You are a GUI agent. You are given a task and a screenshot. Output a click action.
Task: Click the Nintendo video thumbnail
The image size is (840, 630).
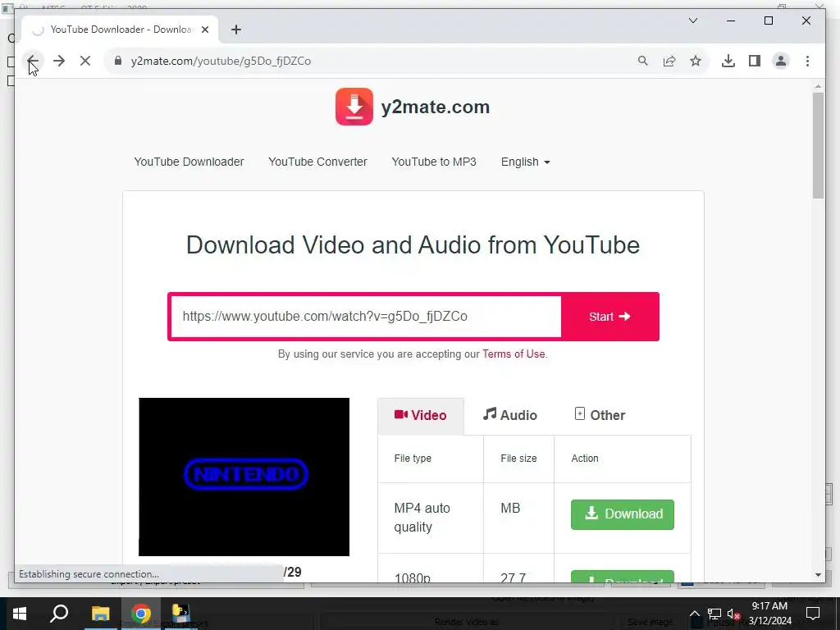pos(244,477)
